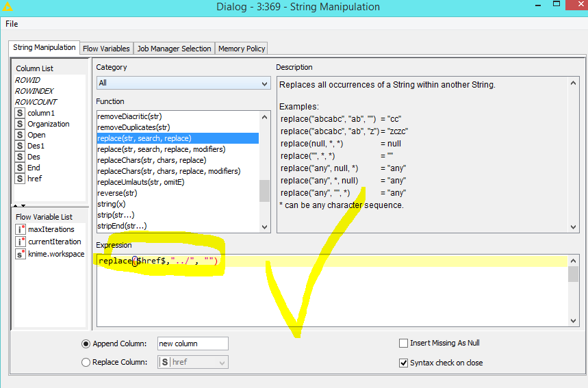Click the String icon next to href column
Screen dimensions: 588x388
point(20,179)
